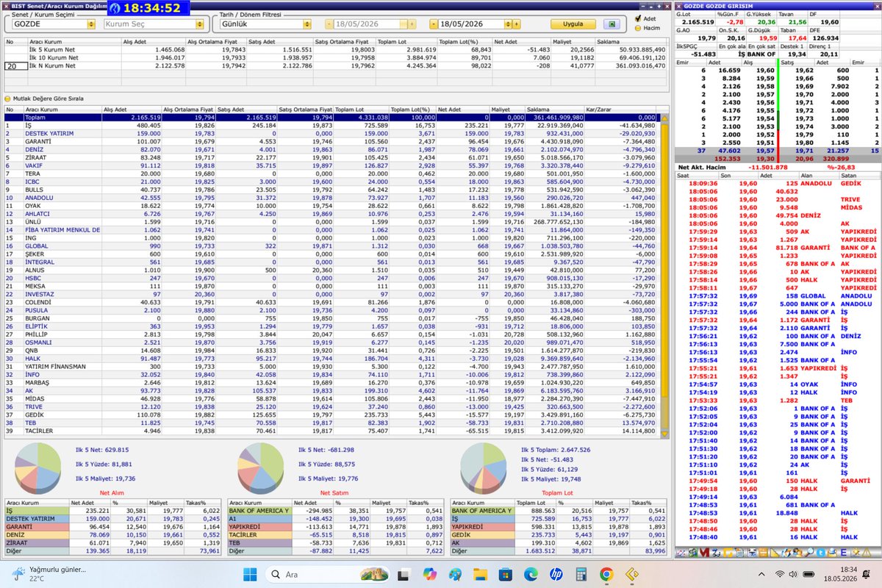The image size is (882, 588).
Task: Click the printer icon in the GOZDE toolbar
Action: click(752, 553)
